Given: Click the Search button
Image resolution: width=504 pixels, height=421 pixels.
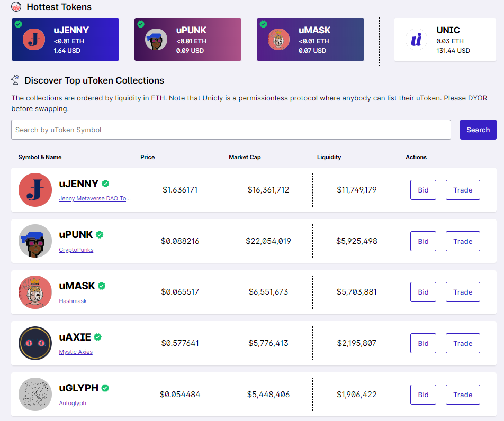Looking at the screenshot, I should (478, 130).
